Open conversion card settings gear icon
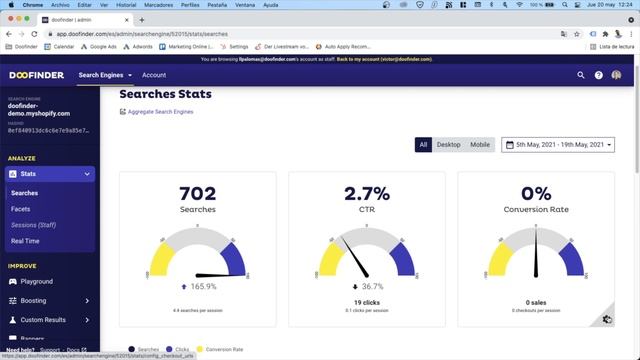The height and width of the screenshot is (360, 640). [607, 319]
